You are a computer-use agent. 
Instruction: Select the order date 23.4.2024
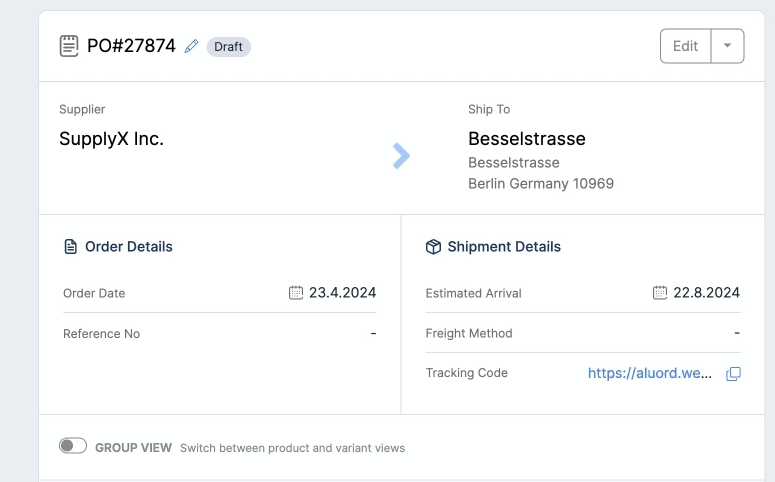343,293
